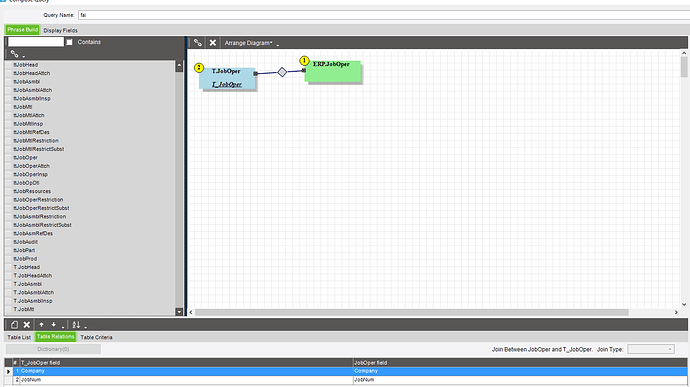Click the diagram horizontal scrollbar

411,312
